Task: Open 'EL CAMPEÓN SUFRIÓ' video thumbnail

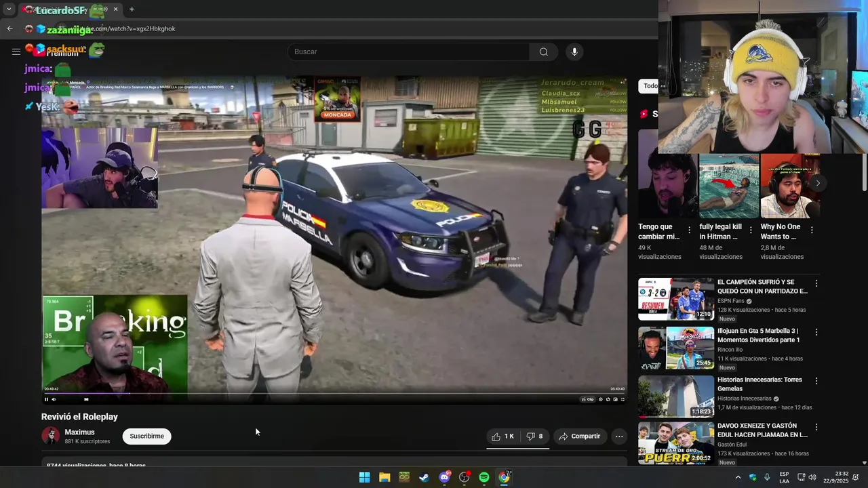Action: 676,299
